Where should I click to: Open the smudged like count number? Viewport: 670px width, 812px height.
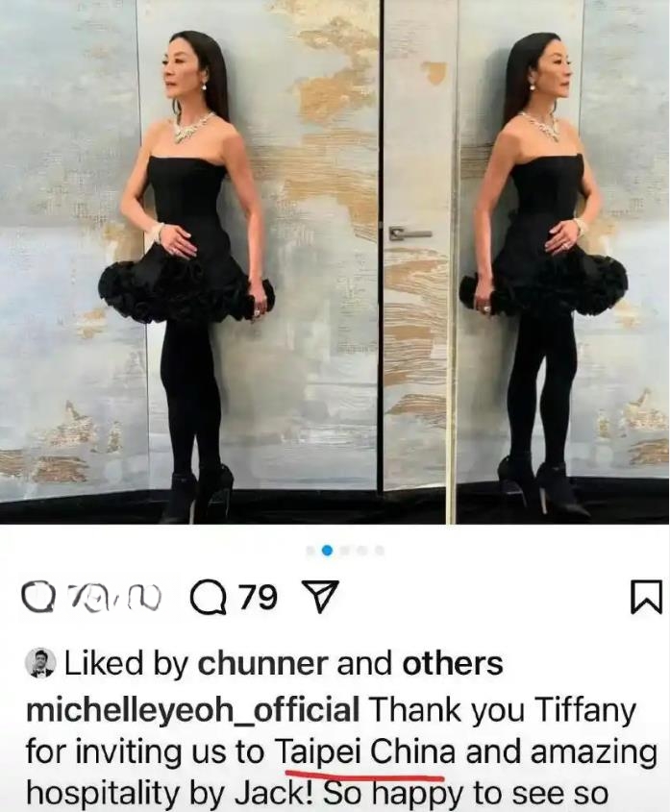click(x=115, y=599)
